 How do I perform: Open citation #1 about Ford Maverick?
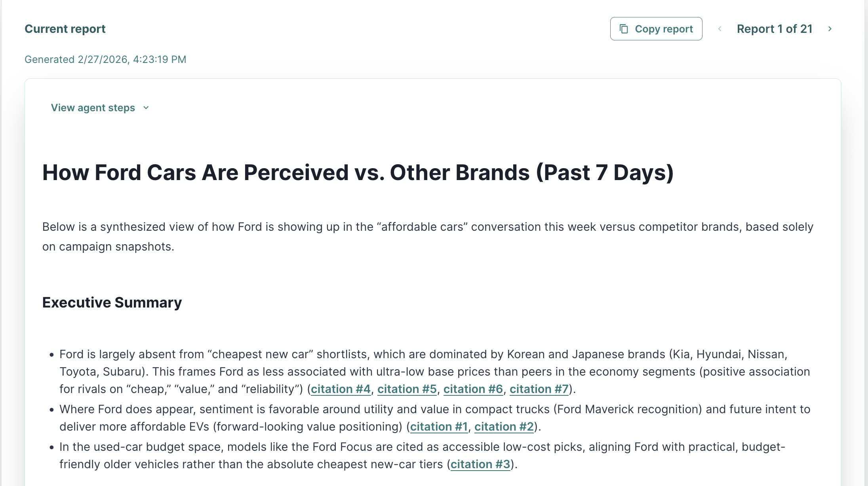point(439,427)
